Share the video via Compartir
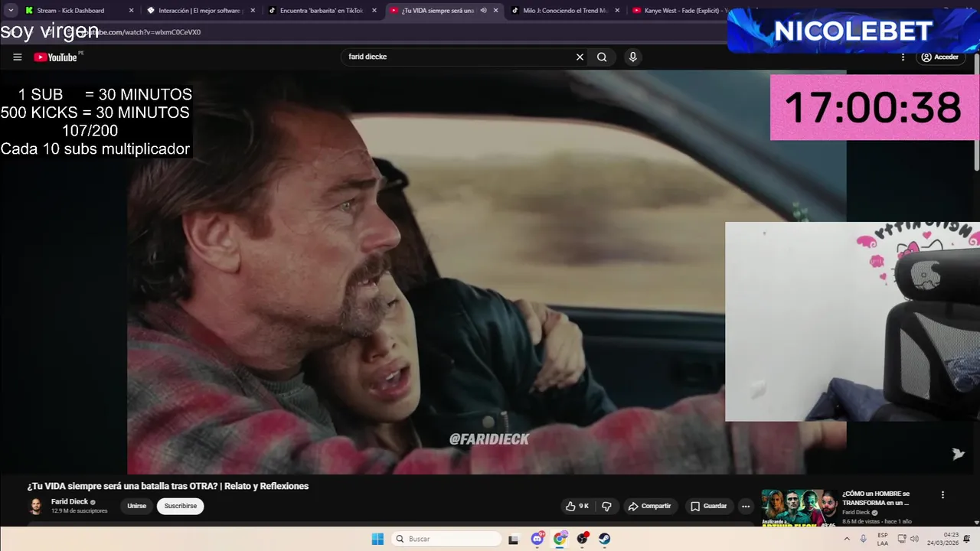This screenshot has width=980, height=551. tap(649, 506)
